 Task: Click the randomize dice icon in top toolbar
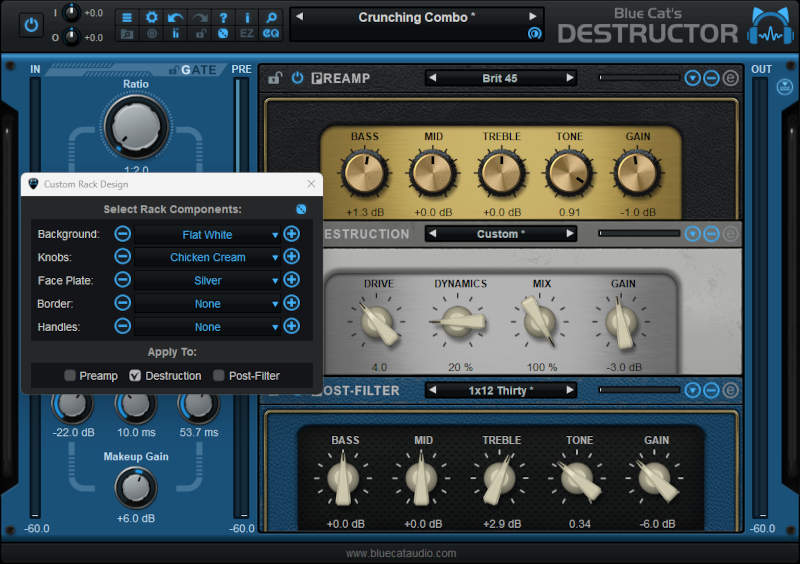223,34
